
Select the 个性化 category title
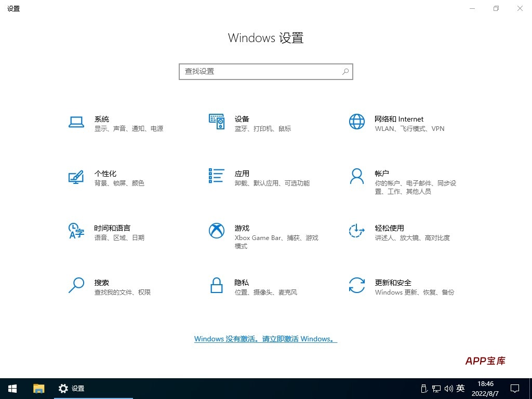[105, 174]
